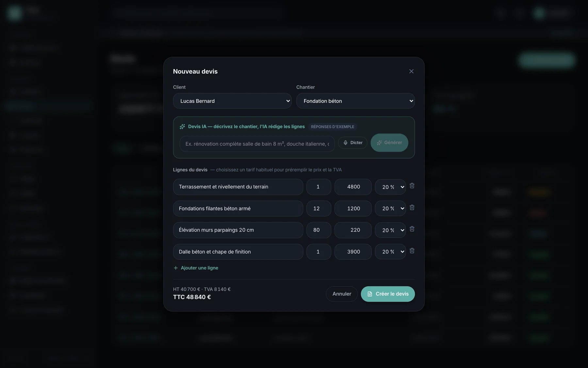Edit price 4800 on Terrassement line
The width and height of the screenshot is (588, 368).
353,187
